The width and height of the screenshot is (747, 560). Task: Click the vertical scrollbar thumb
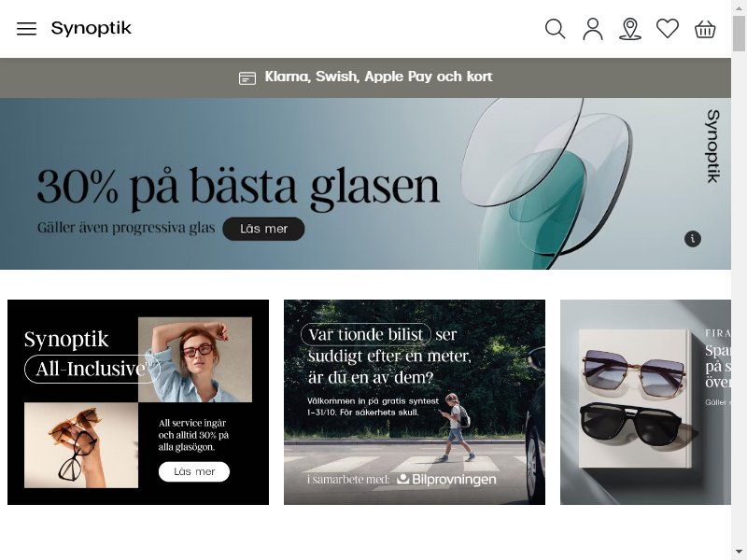[739, 34]
